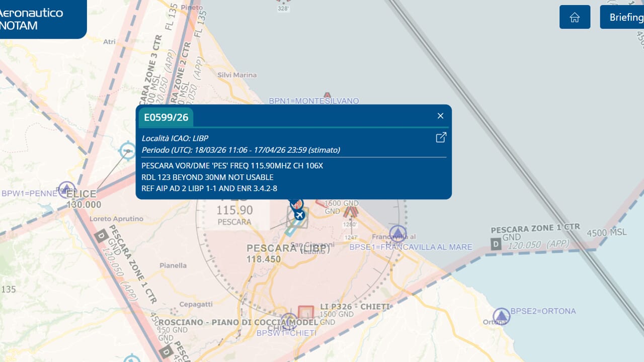Open NOTAM details in external view
The height and width of the screenshot is (362, 644).
(x=441, y=137)
